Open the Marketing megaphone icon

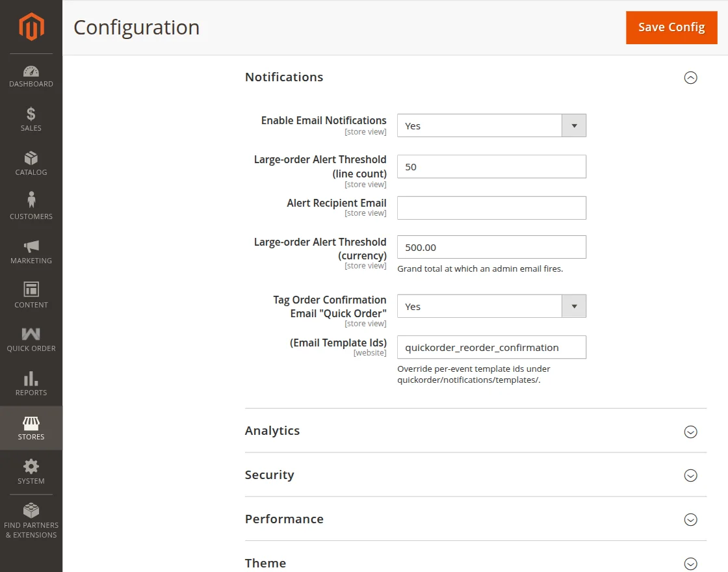31,246
